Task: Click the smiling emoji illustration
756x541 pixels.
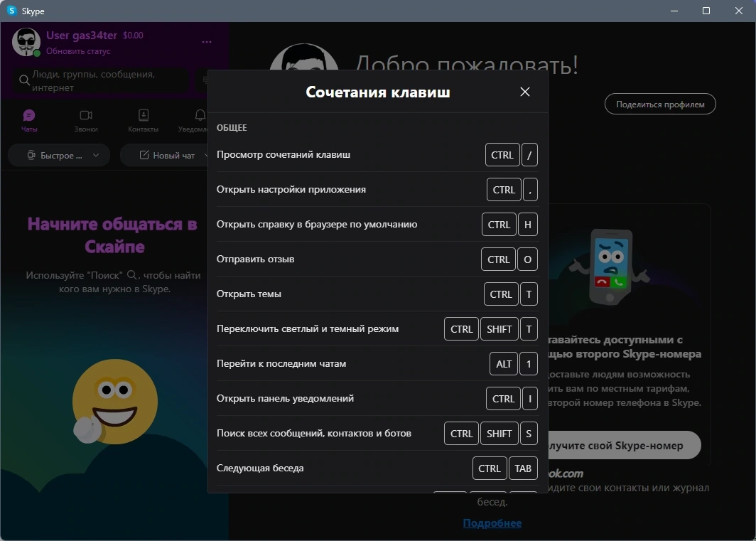Action: tap(114, 401)
